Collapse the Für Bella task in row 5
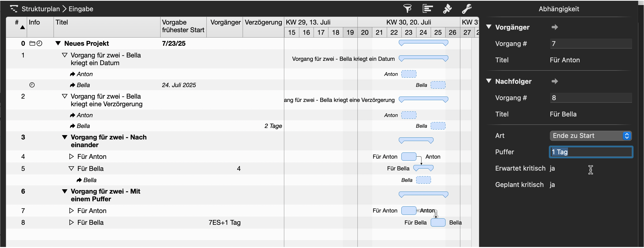Screen dimensions: 644x248 point(71,169)
